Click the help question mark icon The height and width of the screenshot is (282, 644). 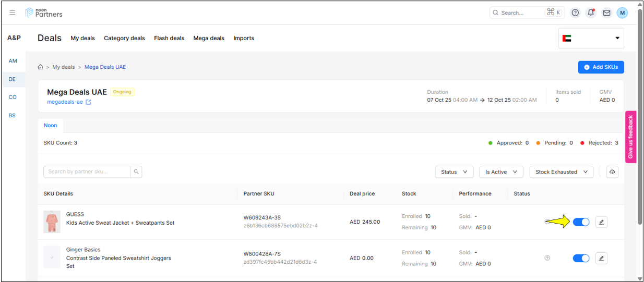pos(575,13)
